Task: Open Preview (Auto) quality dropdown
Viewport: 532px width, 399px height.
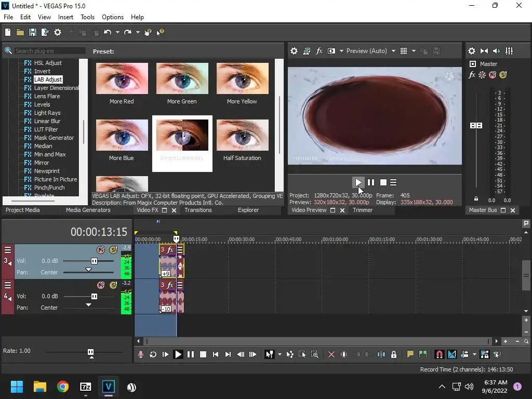Action: coord(393,51)
